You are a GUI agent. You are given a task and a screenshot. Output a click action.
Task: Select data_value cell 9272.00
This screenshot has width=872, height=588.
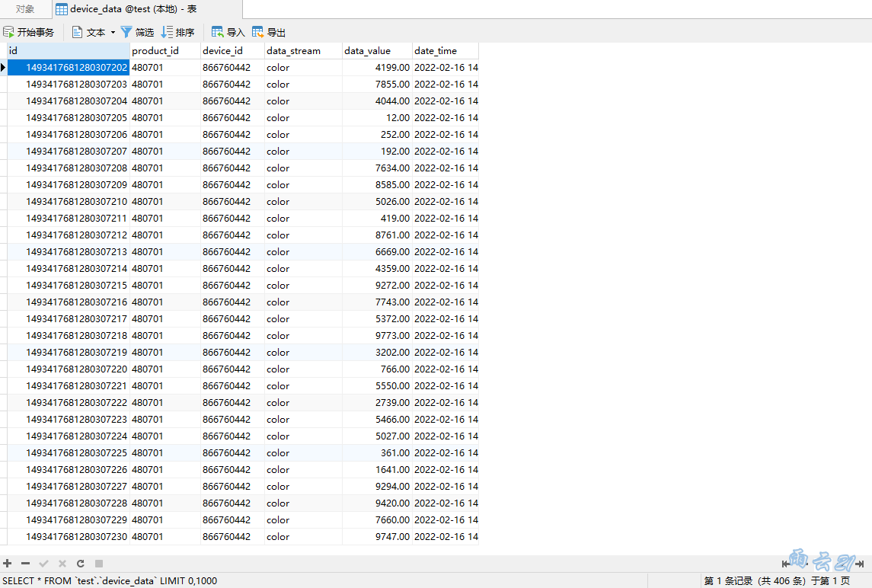pos(377,286)
